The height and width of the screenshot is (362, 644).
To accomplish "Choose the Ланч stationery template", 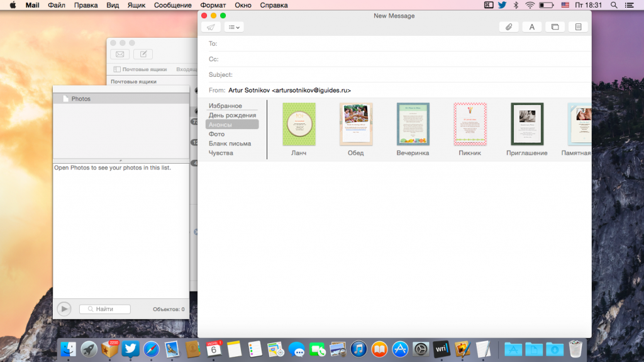I will click(299, 125).
